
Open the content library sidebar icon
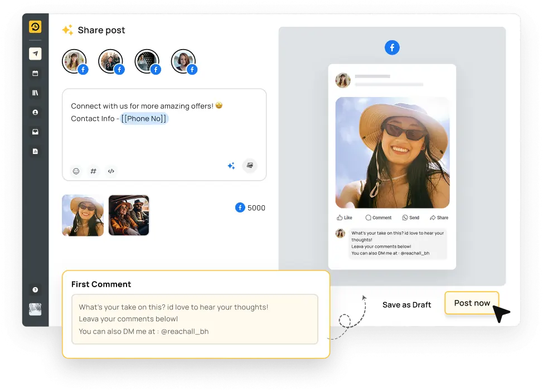(x=35, y=93)
